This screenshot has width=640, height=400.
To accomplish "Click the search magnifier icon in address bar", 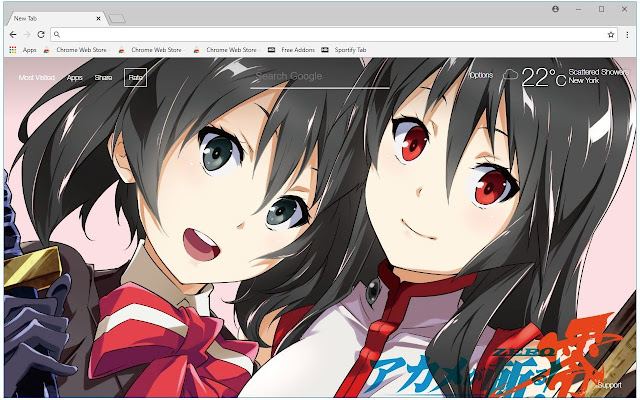I will (x=57, y=35).
